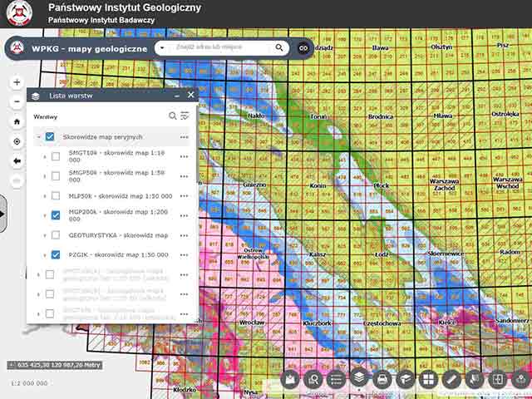The image size is (532, 399).
Task: Return to the default map extent (home)
Action: 17,121
